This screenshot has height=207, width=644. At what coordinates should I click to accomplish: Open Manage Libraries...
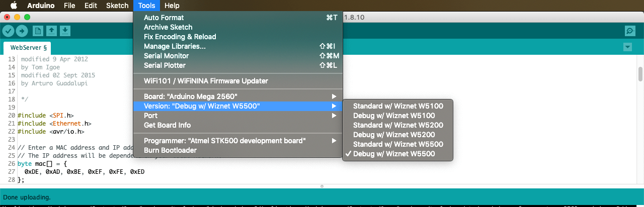point(238,46)
